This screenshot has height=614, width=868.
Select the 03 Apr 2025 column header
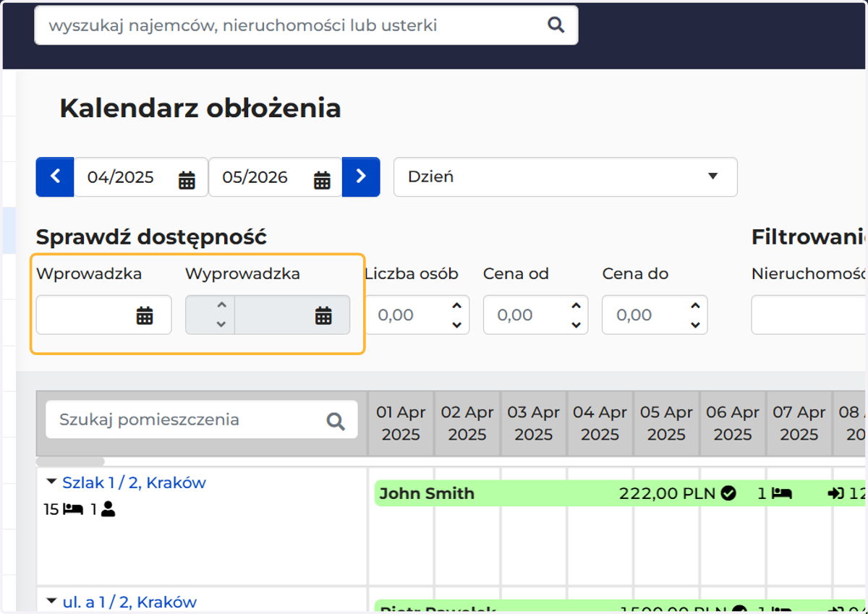534,423
